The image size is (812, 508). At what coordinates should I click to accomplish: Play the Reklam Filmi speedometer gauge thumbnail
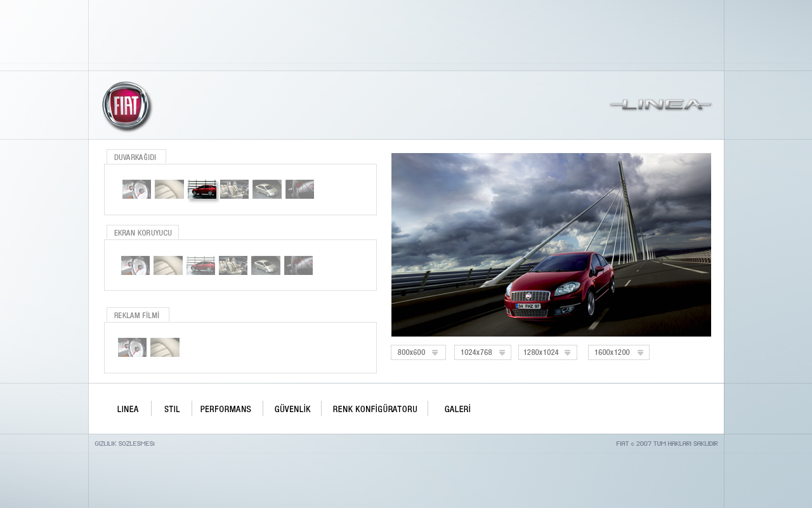coord(132,347)
